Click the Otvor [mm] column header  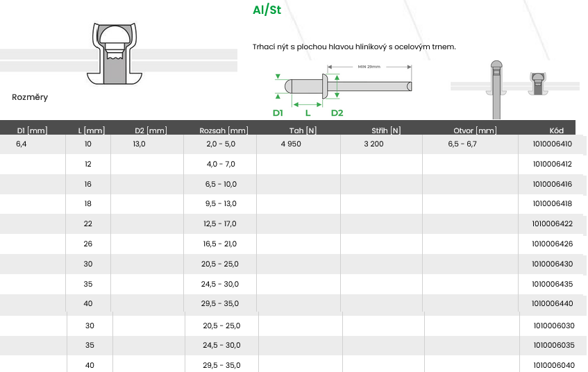click(475, 130)
